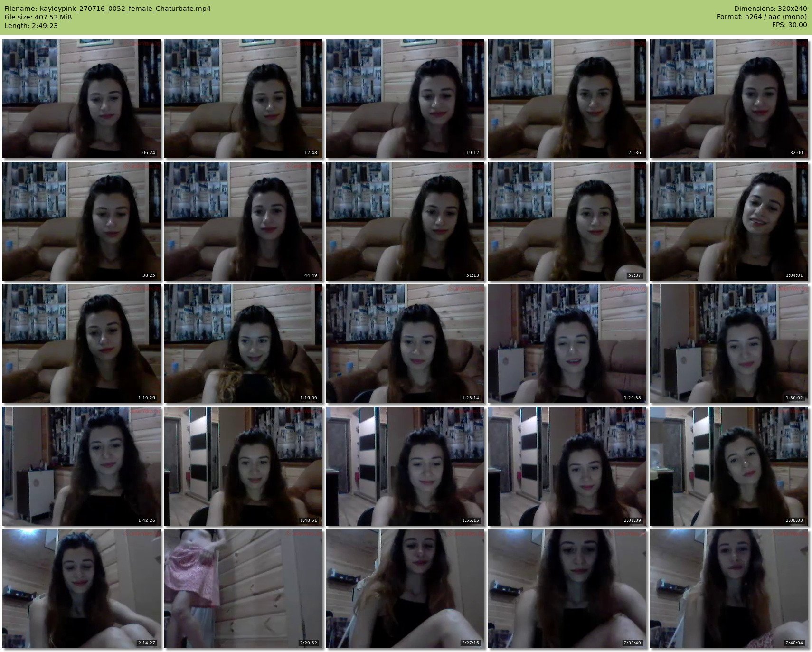Viewport: 812px width, 652px height.
Task: Click the thumbnail stamped 1:36:02
Action: click(729, 344)
